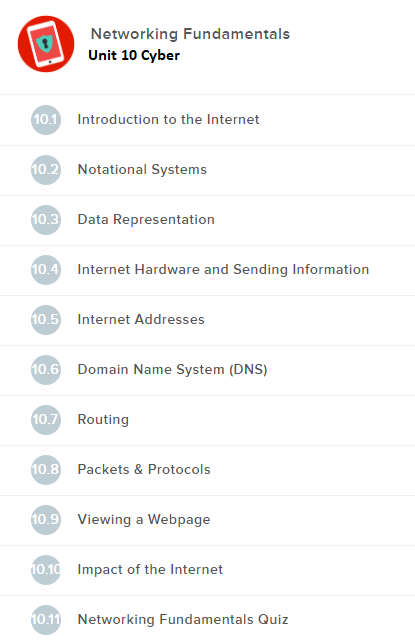Select the 10.10 lesson number badge
Viewport: 415px width, 644px height.
(x=46, y=570)
